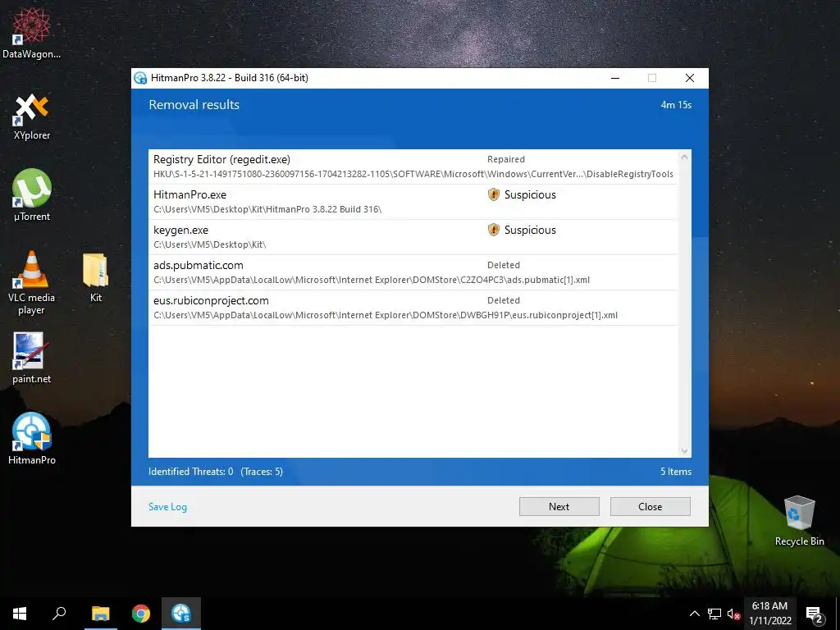Click Repaired status of Registry Editor
Image resolution: width=840 pixels, height=630 pixels.
[x=505, y=159]
